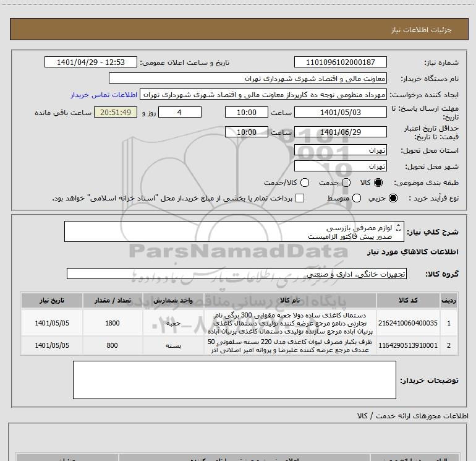The height and width of the screenshot is (461, 476).
Task: Click the استان محل تحویل field تهران
Action: (340, 150)
